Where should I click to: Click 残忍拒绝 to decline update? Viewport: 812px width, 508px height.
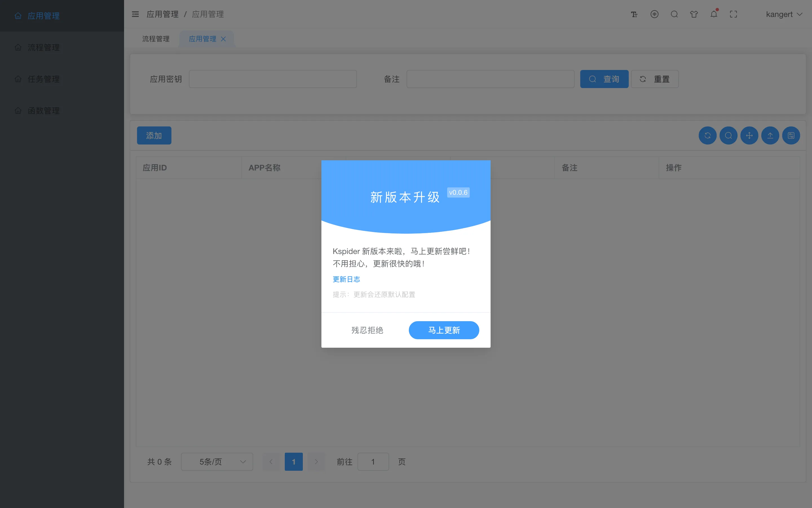367,330
